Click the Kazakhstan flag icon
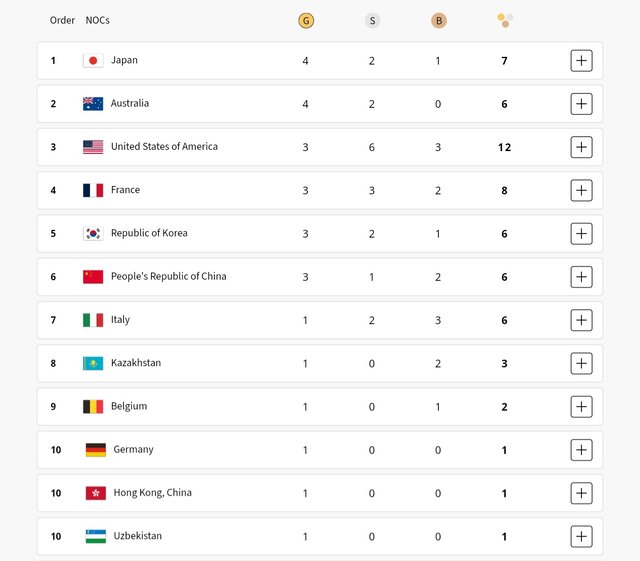The width and height of the screenshot is (640, 561). point(93,364)
